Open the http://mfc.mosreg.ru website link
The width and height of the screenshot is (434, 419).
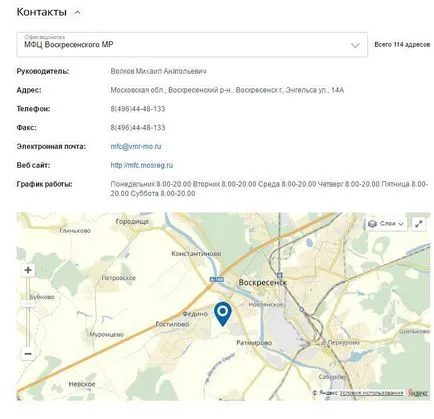pyautogui.click(x=142, y=165)
